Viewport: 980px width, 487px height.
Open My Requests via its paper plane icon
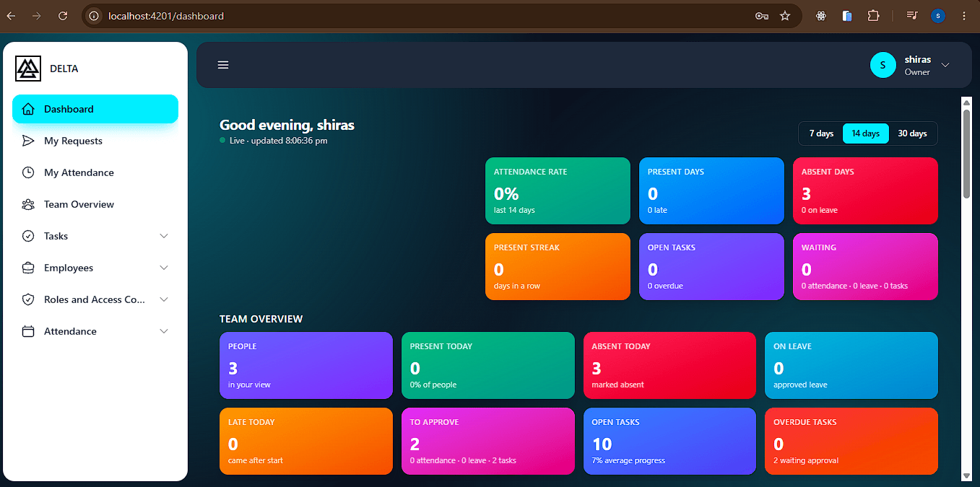click(28, 141)
